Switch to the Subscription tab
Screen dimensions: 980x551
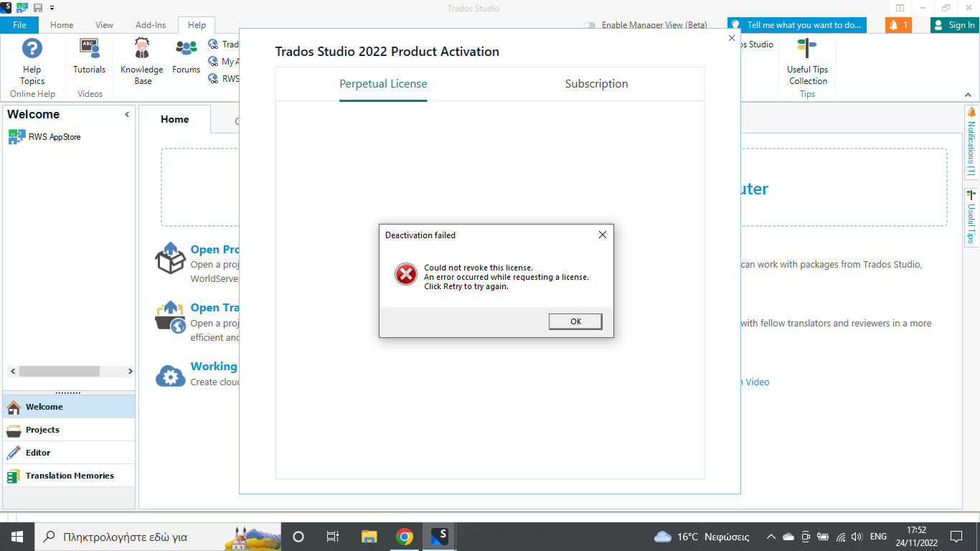pyautogui.click(x=596, y=84)
